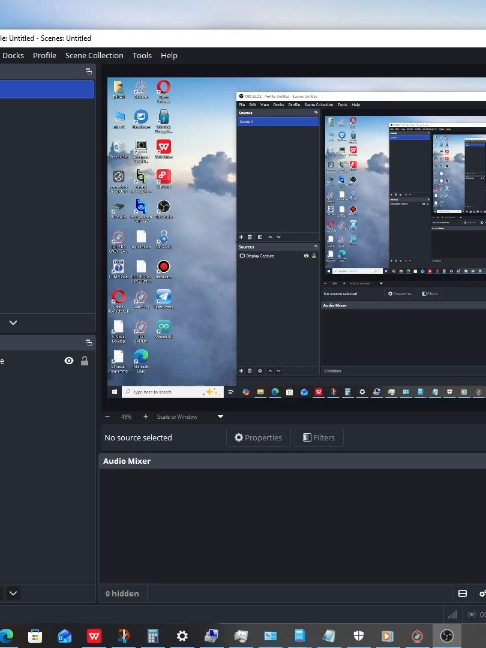Open the Tools menu
486x648 pixels.
[x=142, y=55]
